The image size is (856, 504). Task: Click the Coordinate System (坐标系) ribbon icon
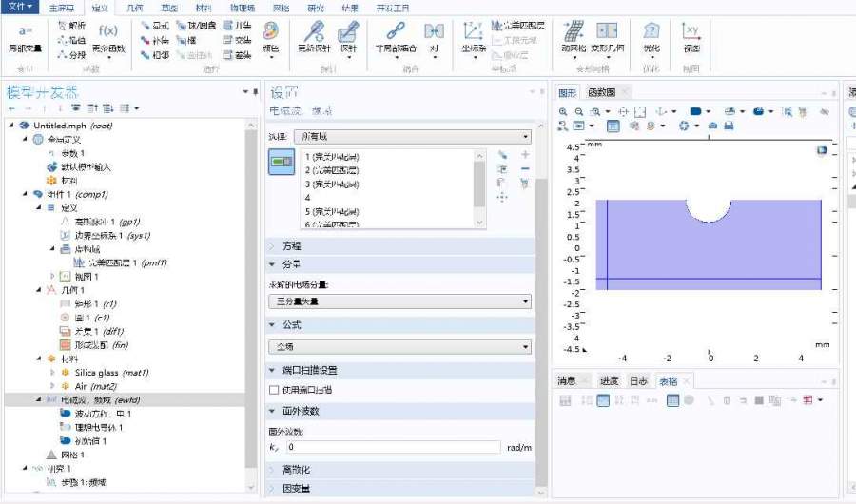click(474, 36)
